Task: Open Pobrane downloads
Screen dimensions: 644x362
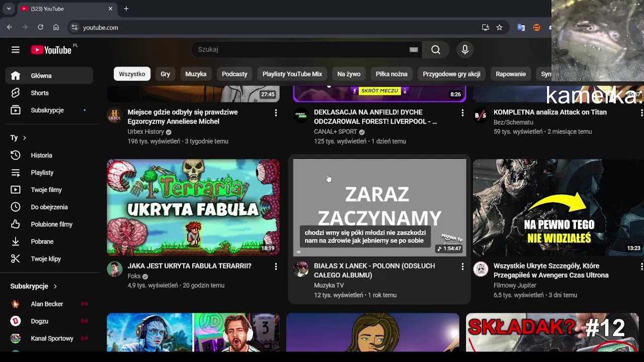Action: (49, 241)
